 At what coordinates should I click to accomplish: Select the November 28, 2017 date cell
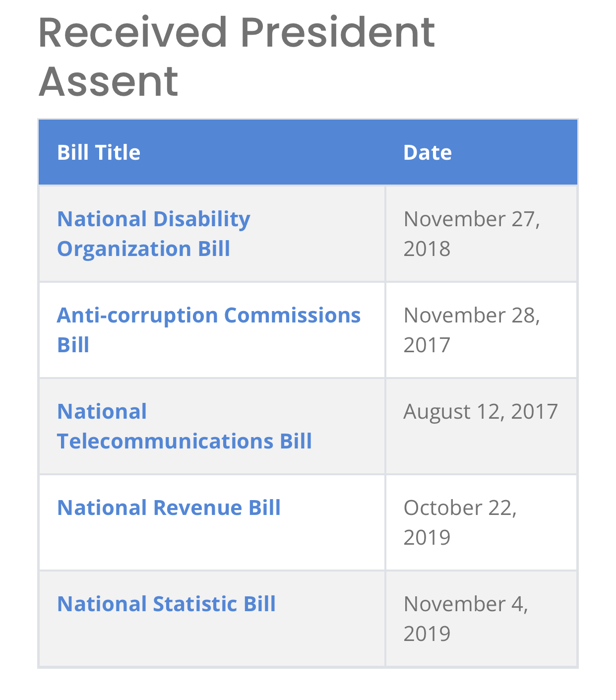(471, 329)
